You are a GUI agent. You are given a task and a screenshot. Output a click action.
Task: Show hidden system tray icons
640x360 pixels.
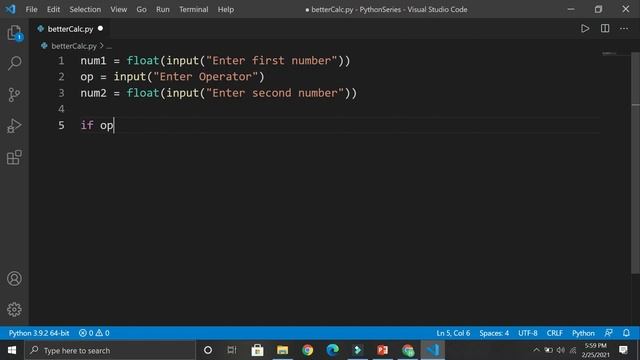point(536,350)
